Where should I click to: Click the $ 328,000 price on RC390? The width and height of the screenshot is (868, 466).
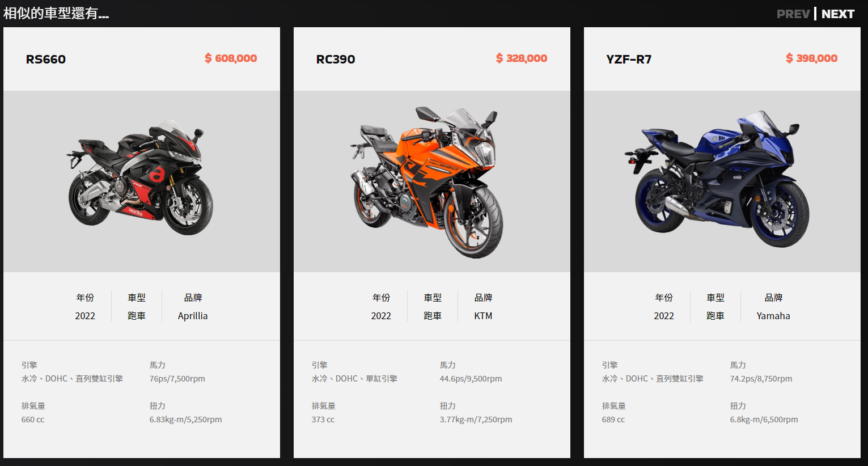pyautogui.click(x=522, y=58)
